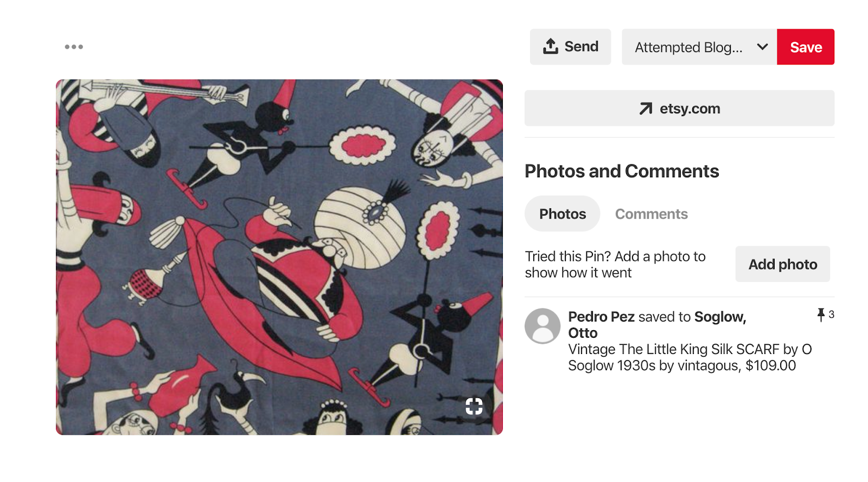
Task: Click the pin description about Little King scarf
Action: click(x=690, y=357)
